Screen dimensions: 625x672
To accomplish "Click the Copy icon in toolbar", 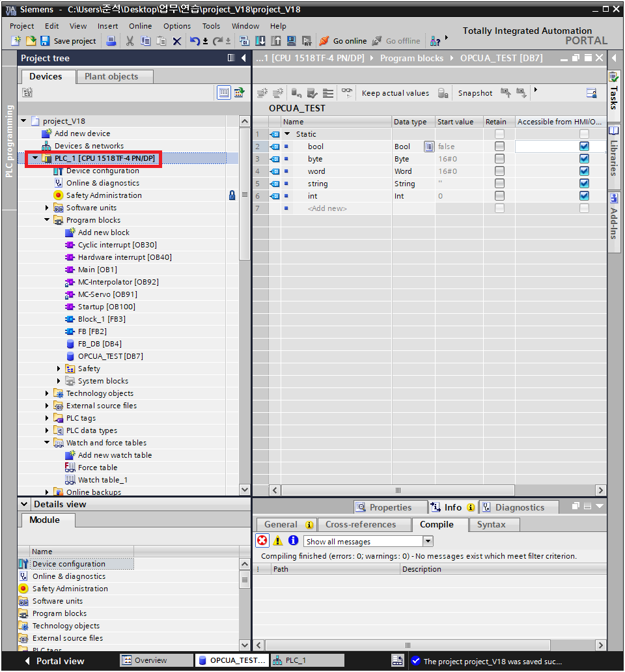I will pyautogui.click(x=146, y=41).
